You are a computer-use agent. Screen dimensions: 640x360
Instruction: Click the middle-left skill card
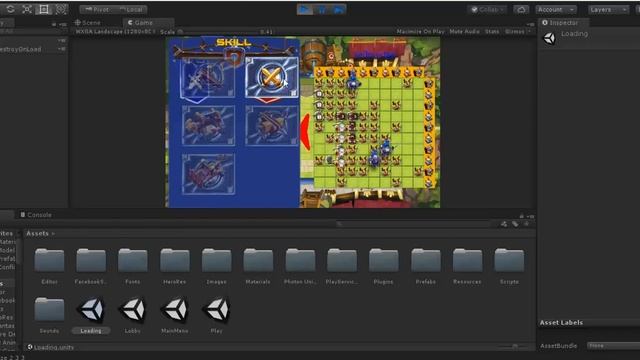[208, 125]
